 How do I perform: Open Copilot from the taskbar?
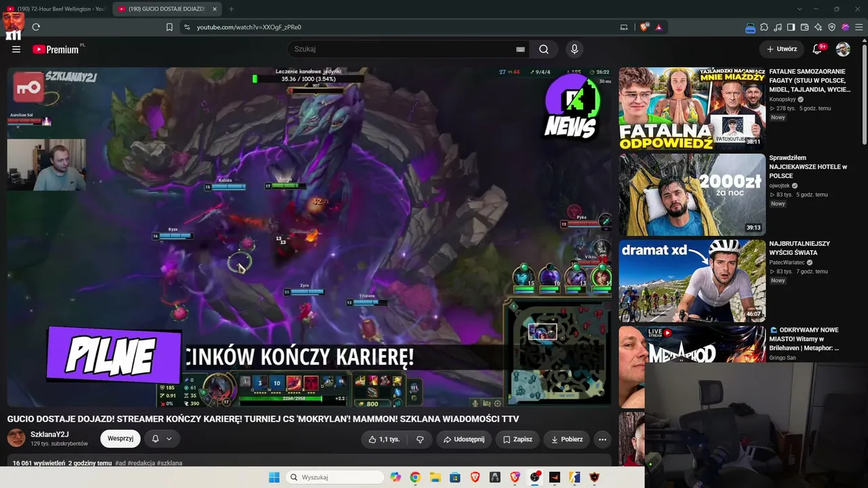[x=395, y=477]
